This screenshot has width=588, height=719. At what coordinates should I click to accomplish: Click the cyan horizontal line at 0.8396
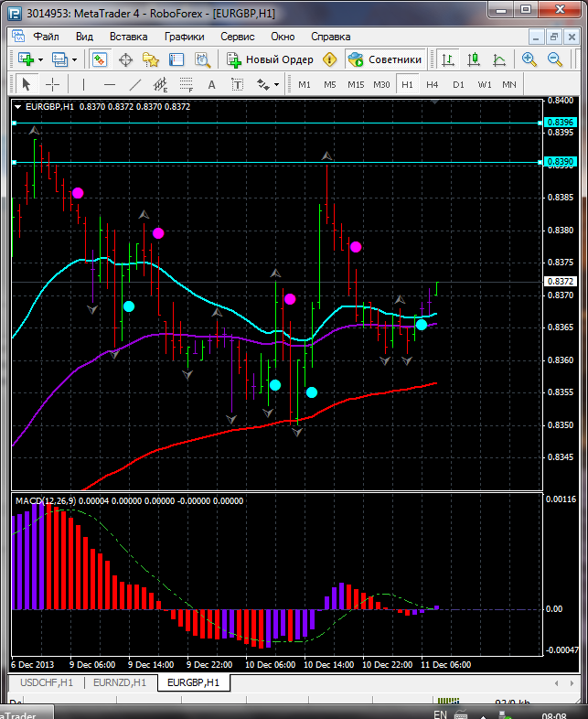click(x=274, y=122)
